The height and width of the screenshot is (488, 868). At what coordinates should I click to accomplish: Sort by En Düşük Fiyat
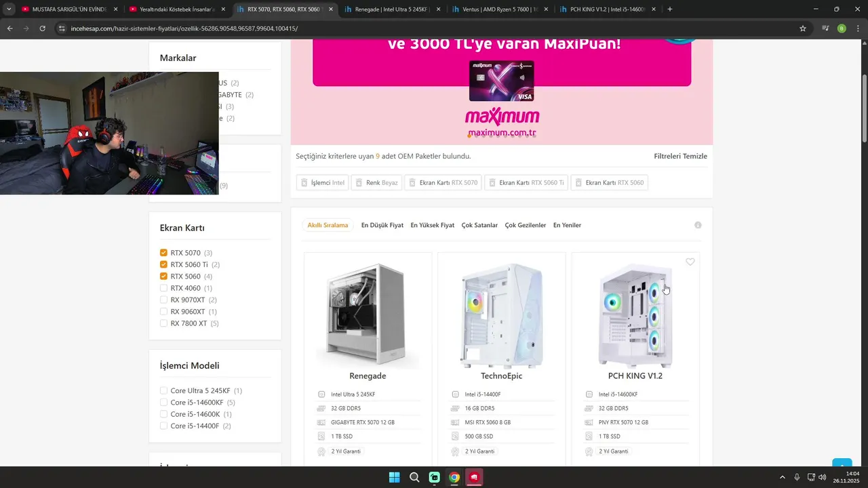(x=382, y=225)
